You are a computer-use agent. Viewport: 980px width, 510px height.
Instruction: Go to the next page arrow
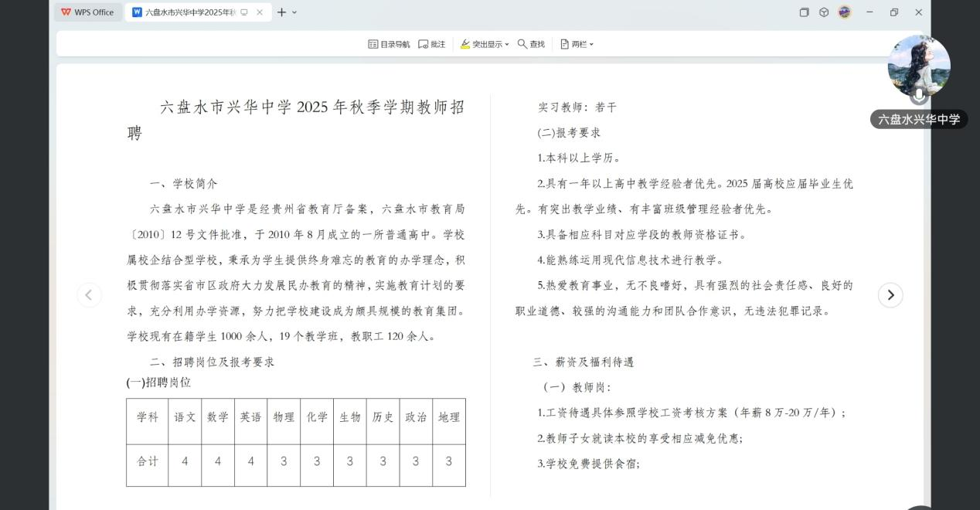coord(890,295)
